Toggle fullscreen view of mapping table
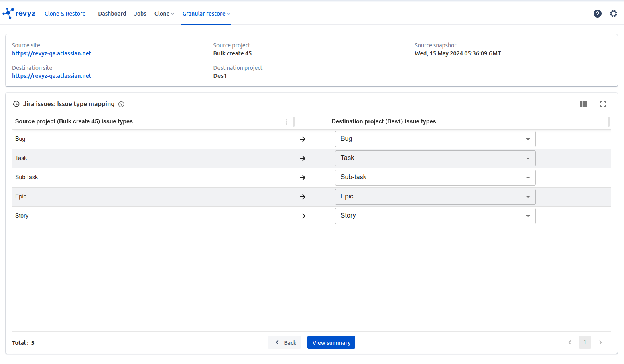 603,104
